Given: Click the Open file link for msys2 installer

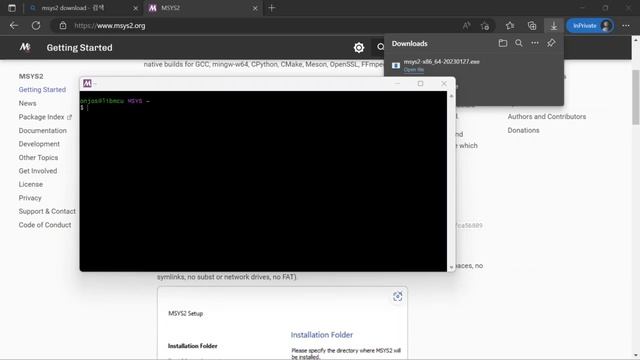Looking at the screenshot, I should pyautogui.click(x=413, y=70).
